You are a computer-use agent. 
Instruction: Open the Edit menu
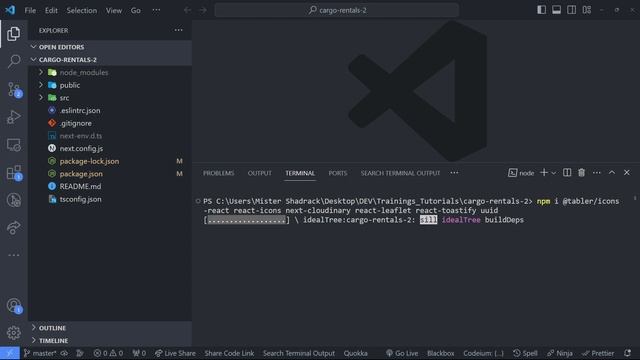tap(51, 10)
